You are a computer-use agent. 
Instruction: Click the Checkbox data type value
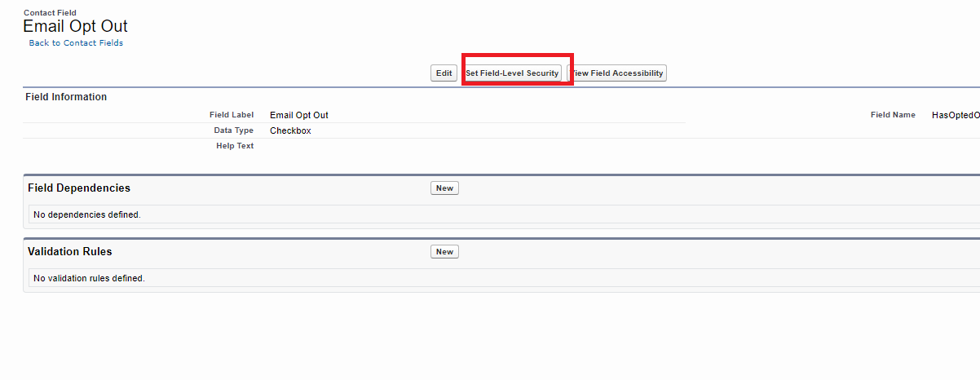pyautogui.click(x=290, y=130)
